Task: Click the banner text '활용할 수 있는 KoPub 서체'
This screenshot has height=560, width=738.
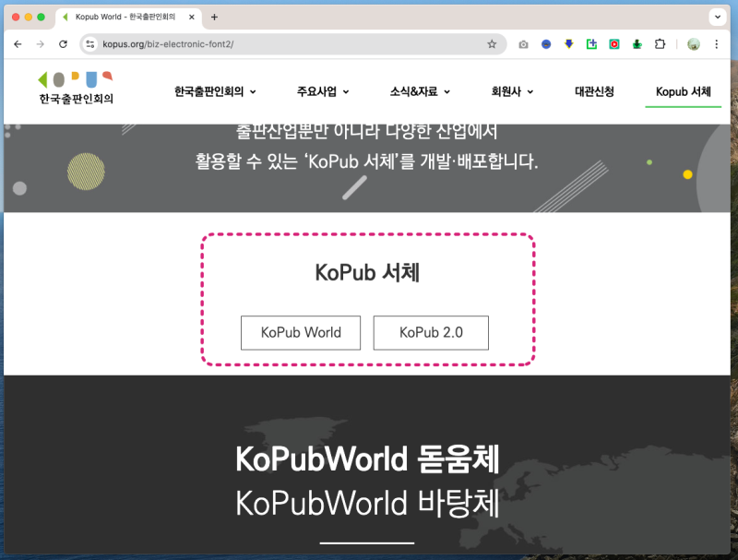Action: [x=366, y=161]
